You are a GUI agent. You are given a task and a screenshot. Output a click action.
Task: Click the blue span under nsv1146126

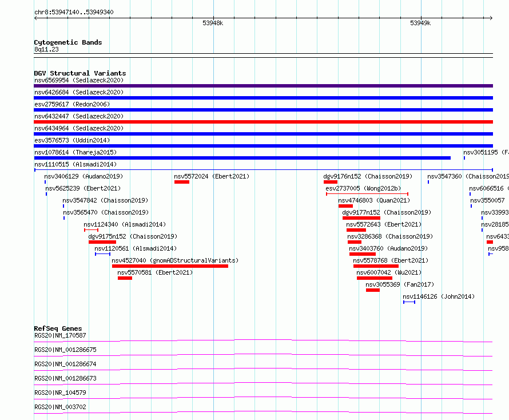point(409,302)
